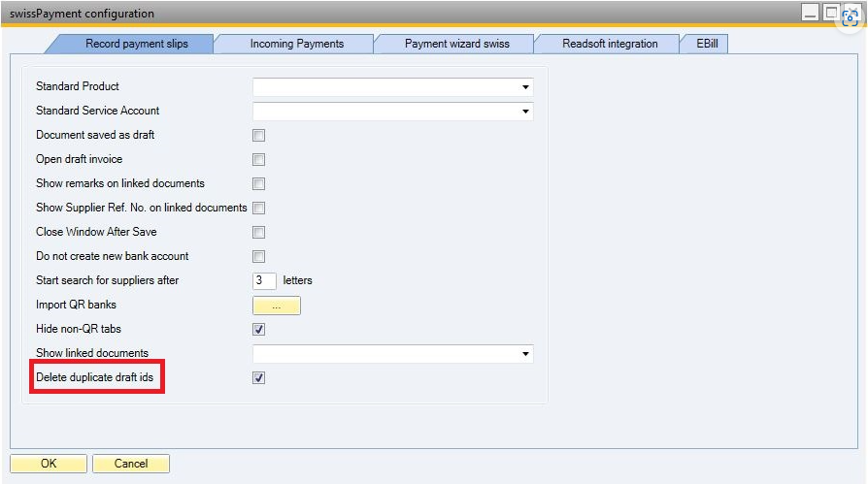Confirm settings with the OK button
This screenshot has height=484, width=868.
point(49,464)
